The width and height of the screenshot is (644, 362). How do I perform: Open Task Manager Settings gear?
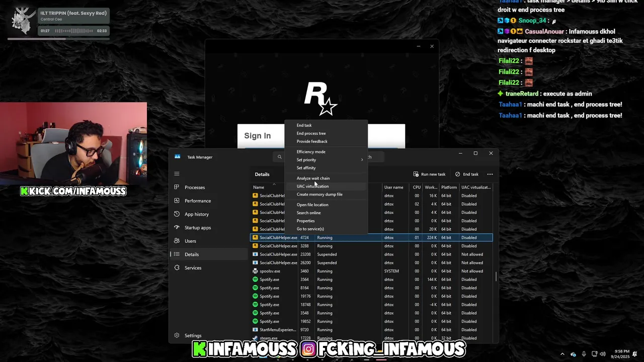point(177,335)
